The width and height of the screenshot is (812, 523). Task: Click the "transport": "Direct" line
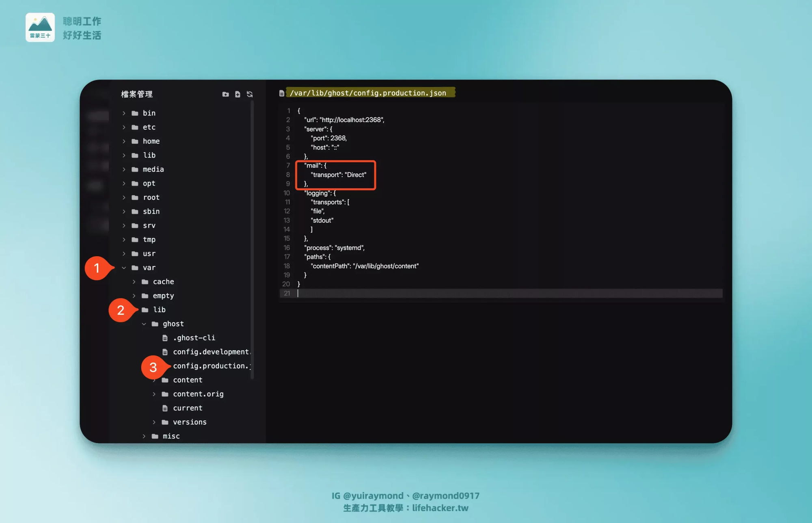tap(339, 175)
